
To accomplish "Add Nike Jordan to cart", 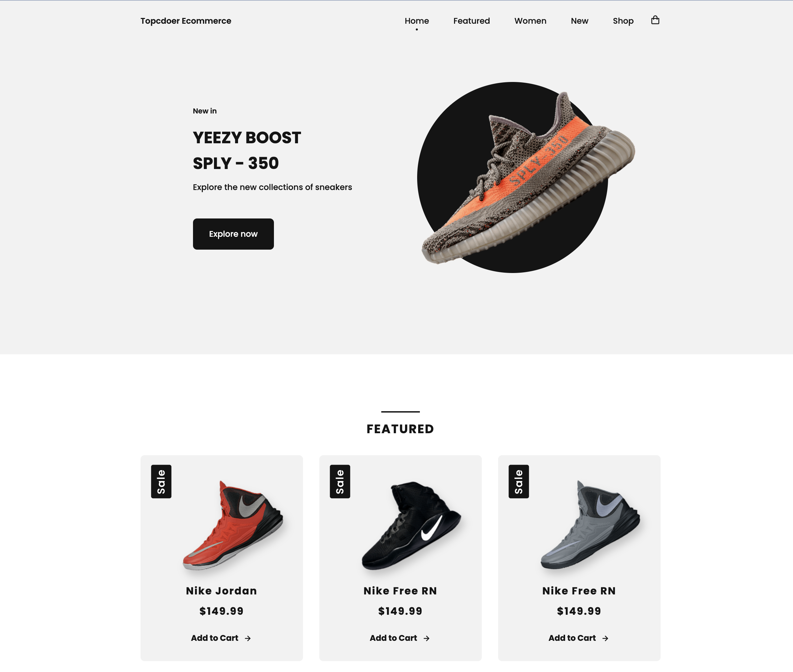I will (x=221, y=638).
